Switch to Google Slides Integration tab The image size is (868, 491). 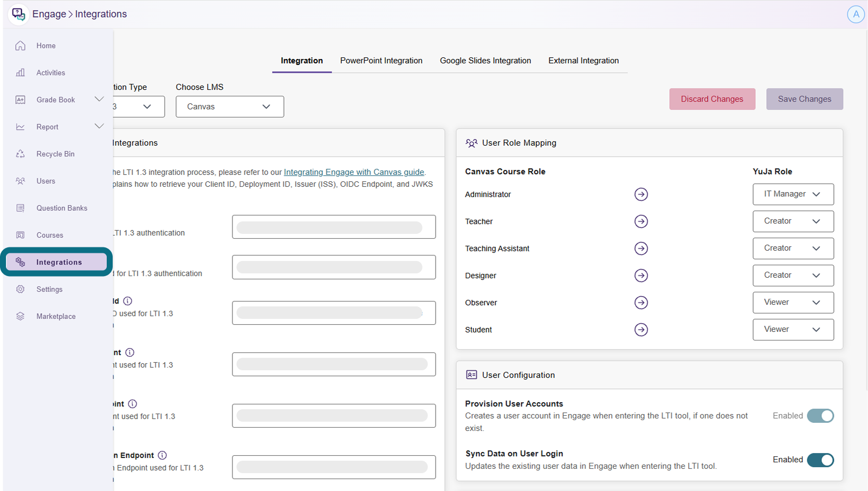(485, 61)
